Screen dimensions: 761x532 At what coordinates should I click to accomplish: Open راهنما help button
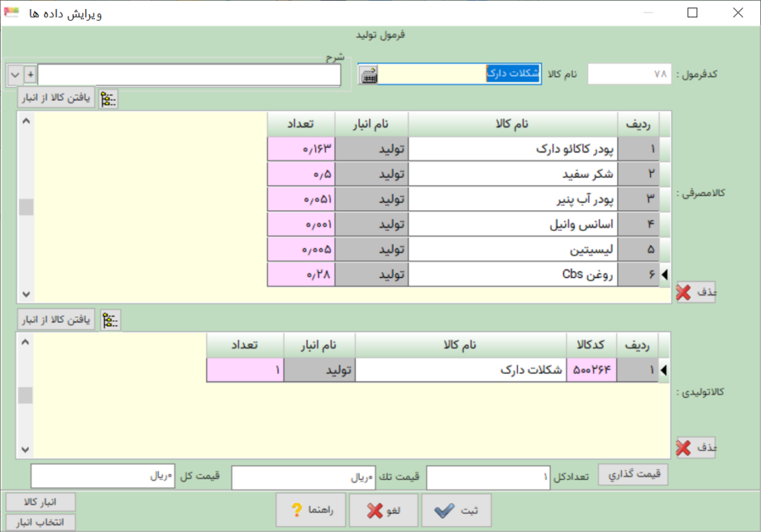point(311,510)
